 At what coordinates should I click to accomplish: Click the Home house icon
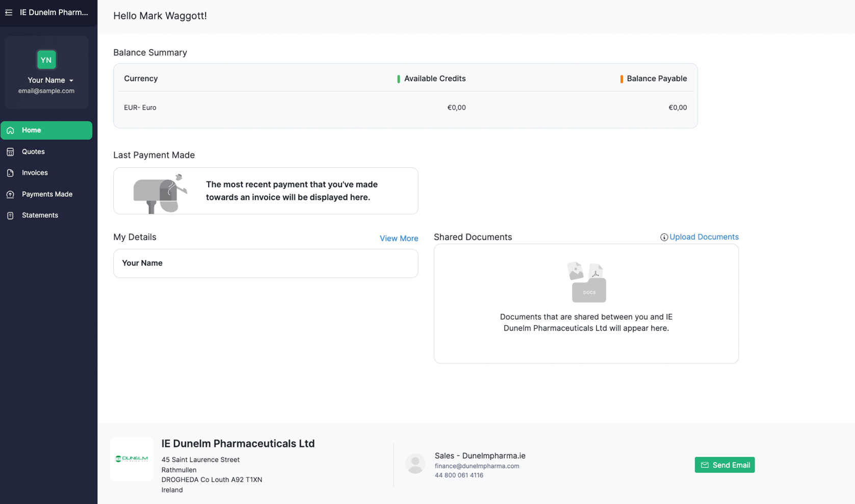click(10, 130)
